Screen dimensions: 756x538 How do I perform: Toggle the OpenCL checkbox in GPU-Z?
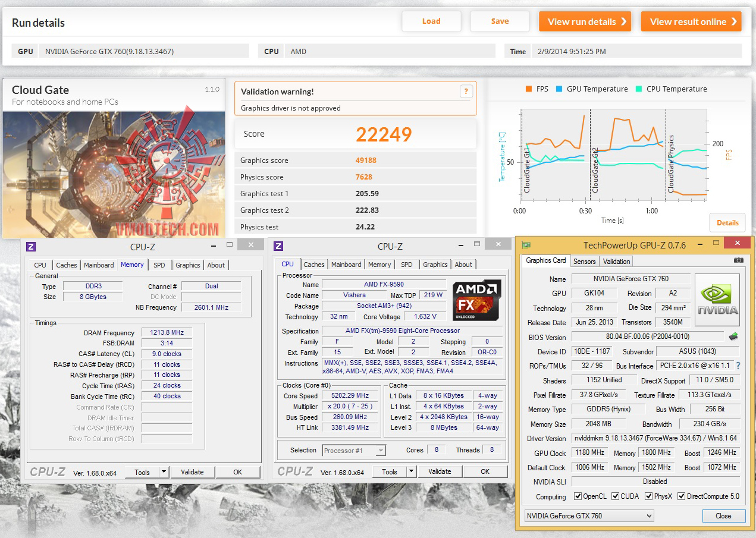(x=578, y=496)
